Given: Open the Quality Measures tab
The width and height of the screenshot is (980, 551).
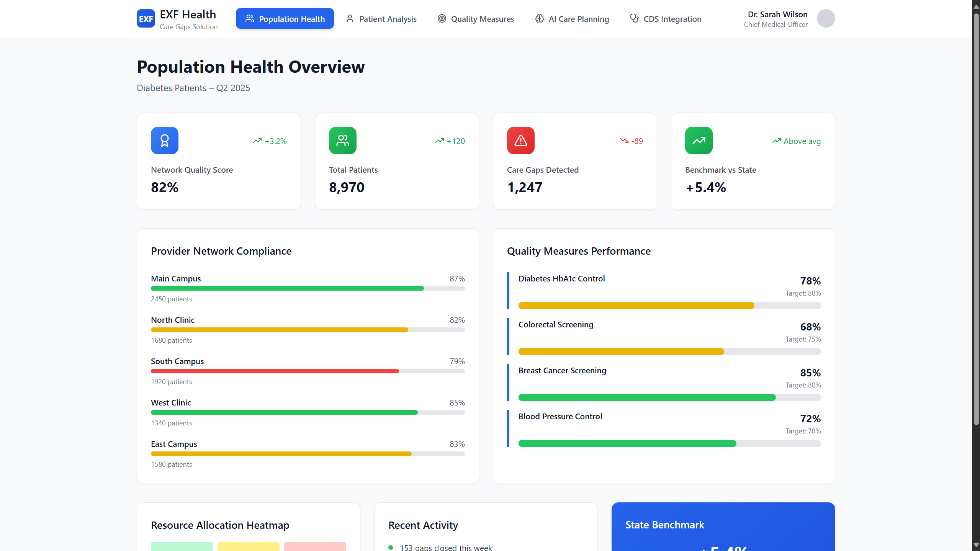Looking at the screenshot, I should coord(476,18).
